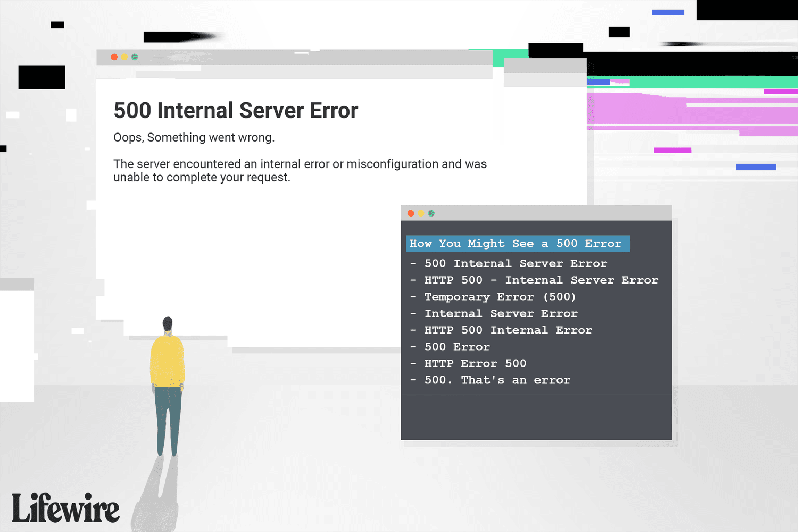Click the Lifewire logo
798x532 pixels.
click(65, 508)
